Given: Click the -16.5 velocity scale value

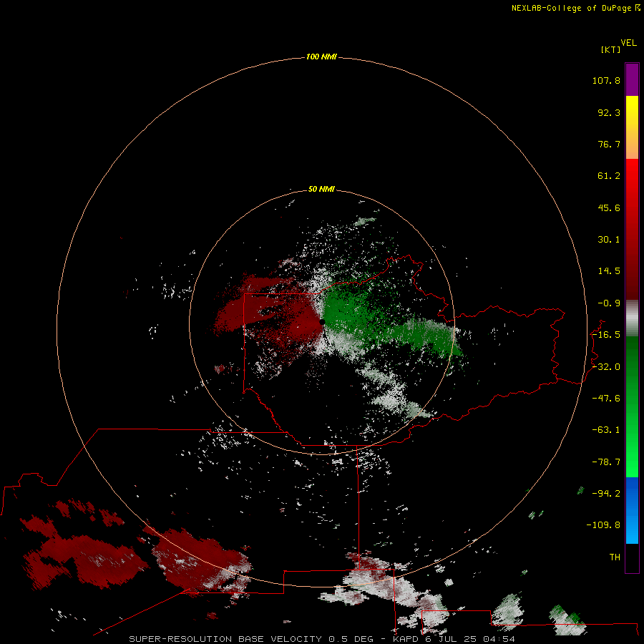Looking at the screenshot, I should [x=606, y=335].
